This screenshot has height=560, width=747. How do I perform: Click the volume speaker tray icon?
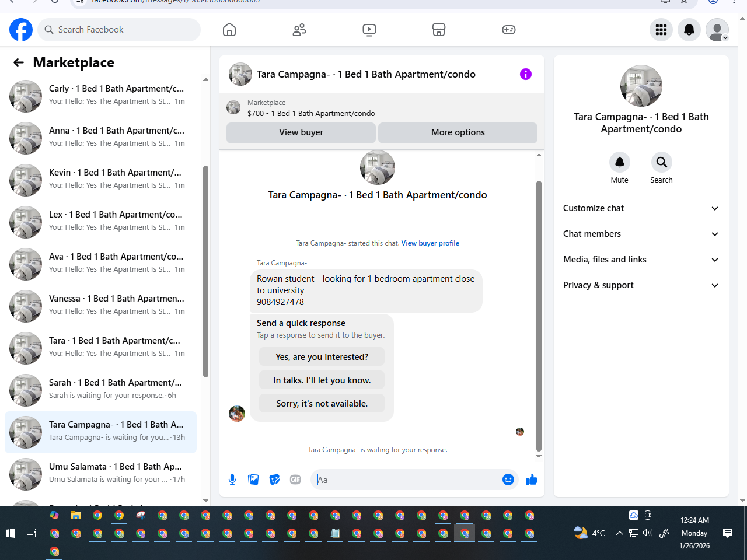click(x=647, y=533)
